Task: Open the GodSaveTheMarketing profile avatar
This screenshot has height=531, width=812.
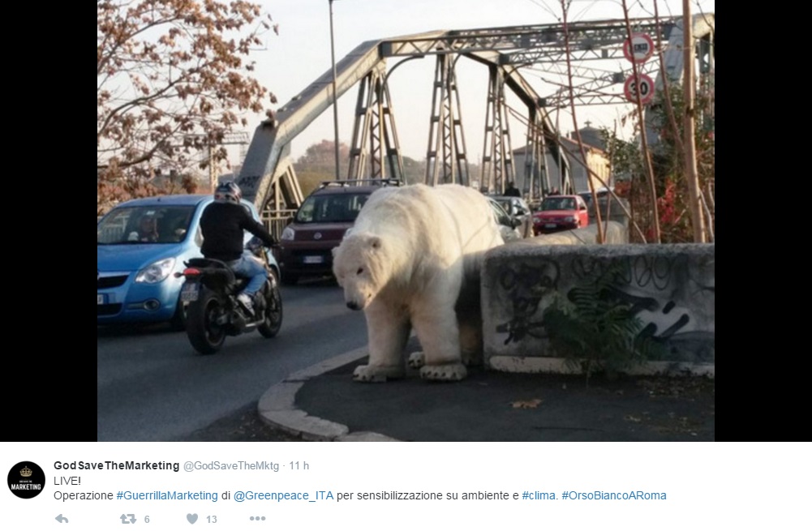Action: click(x=26, y=480)
